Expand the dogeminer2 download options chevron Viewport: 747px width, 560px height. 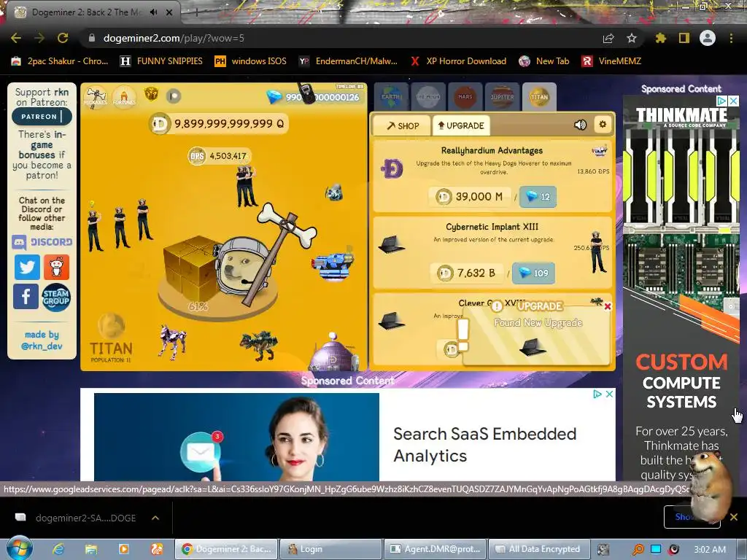(x=155, y=518)
